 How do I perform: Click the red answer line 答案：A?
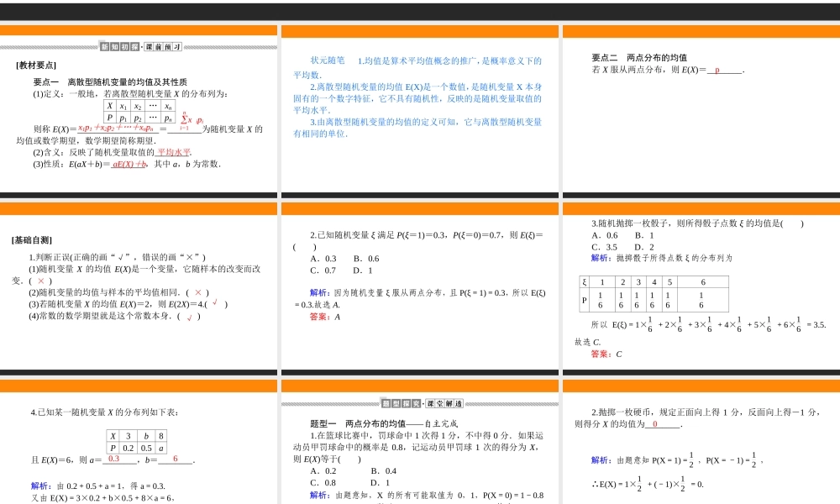pyautogui.click(x=325, y=317)
